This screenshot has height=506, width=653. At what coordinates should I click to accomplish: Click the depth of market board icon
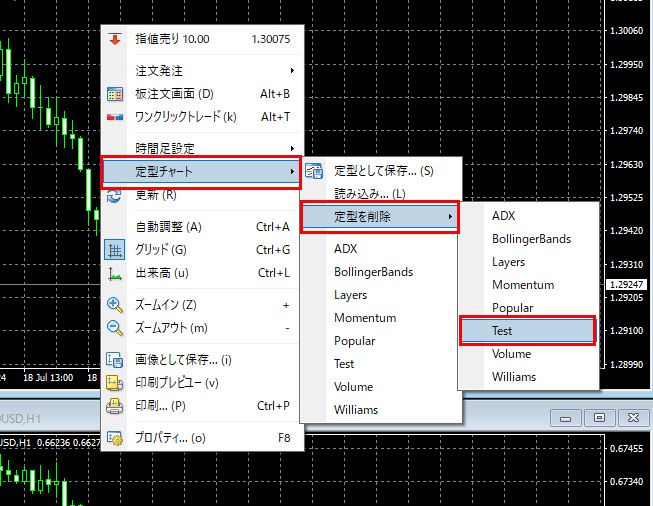115,94
